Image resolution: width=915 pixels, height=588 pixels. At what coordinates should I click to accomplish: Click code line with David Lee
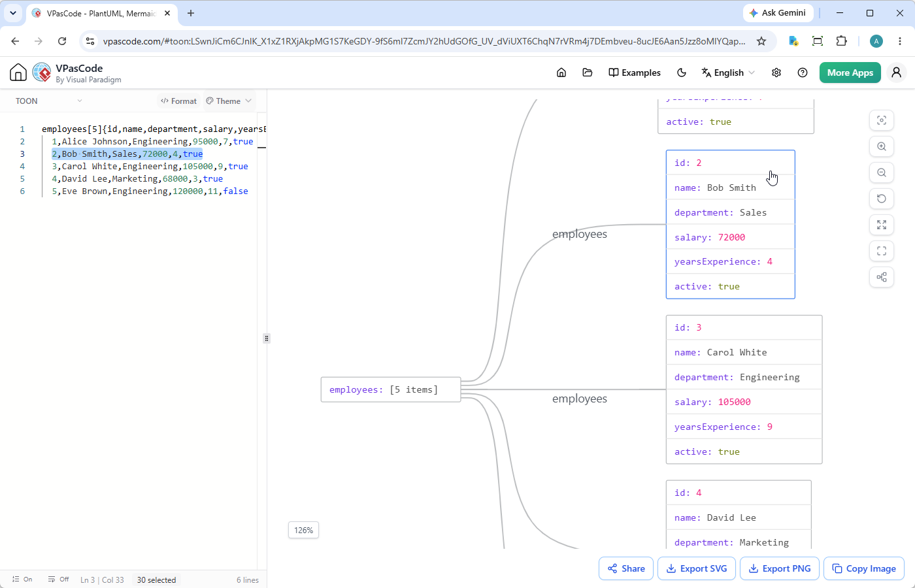[137, 178]
